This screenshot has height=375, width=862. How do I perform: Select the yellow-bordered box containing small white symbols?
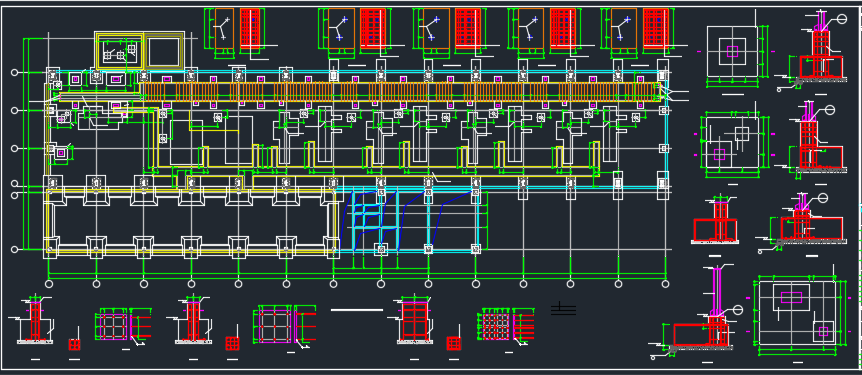(119, 52)
